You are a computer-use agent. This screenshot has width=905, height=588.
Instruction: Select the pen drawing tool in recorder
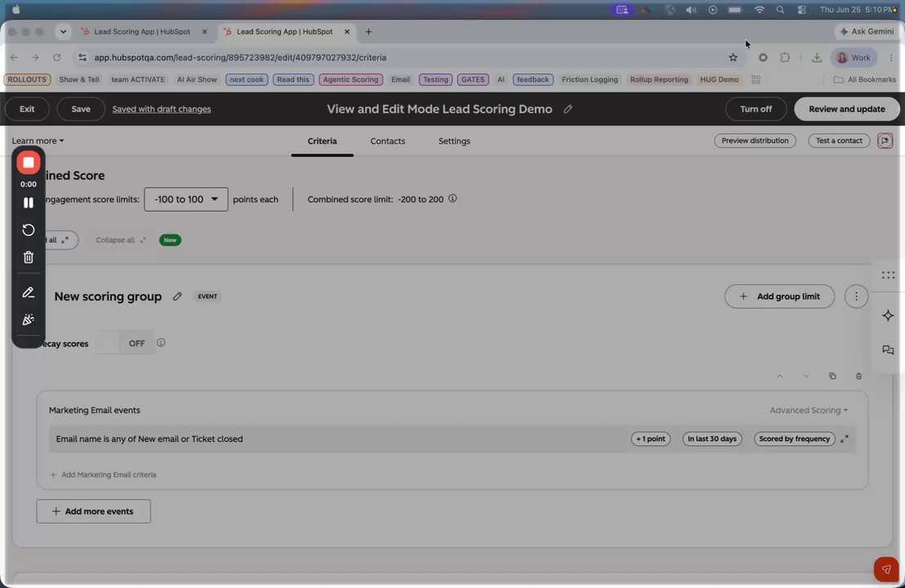pyautogui.click(x=29, y=292)
